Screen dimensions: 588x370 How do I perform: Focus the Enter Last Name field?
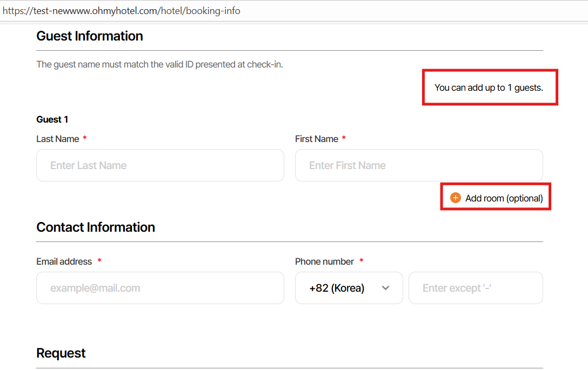(160, 165)
